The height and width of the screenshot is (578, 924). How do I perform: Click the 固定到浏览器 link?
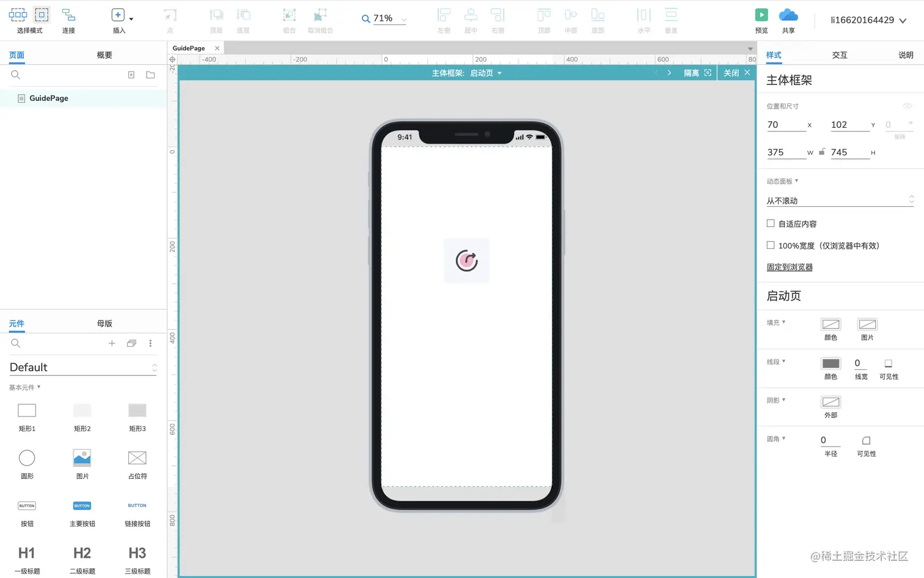pyautogui.click(x=790, y=267)
